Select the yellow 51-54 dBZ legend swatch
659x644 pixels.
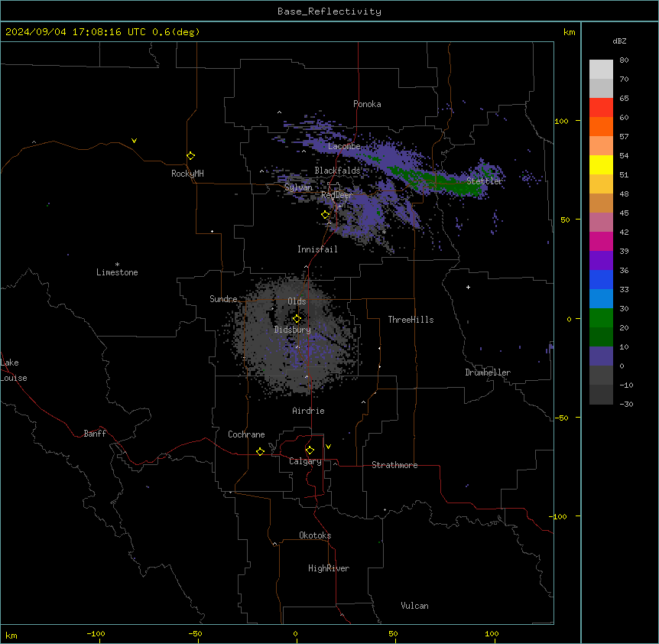(601, 164)
